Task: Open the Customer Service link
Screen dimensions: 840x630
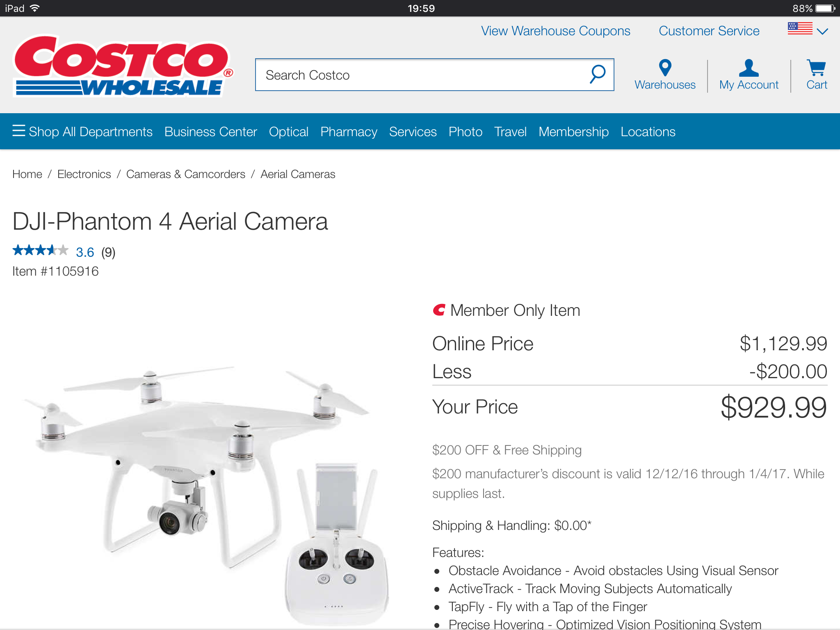Action: pyautogui.click(x=709, y=31)
